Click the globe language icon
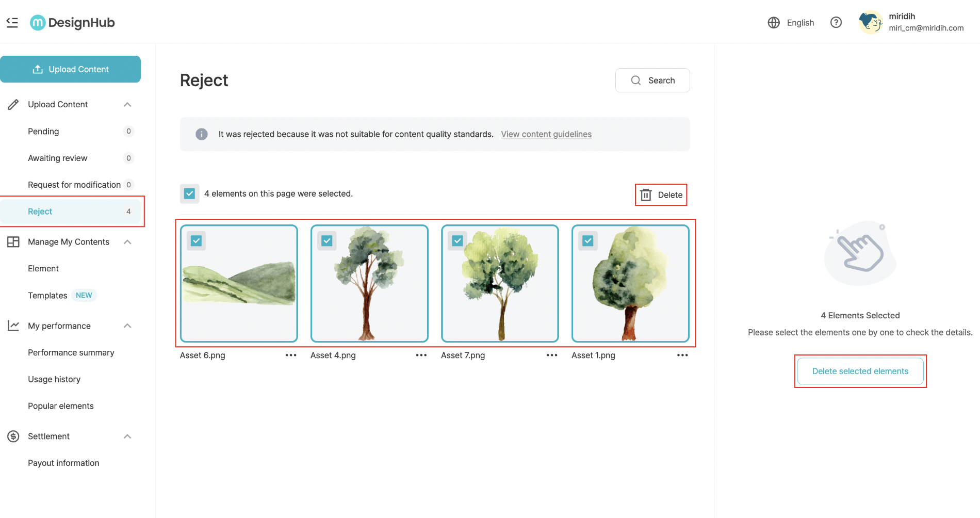The height and width of the screenshot is (518, 980). pos(774,22)
